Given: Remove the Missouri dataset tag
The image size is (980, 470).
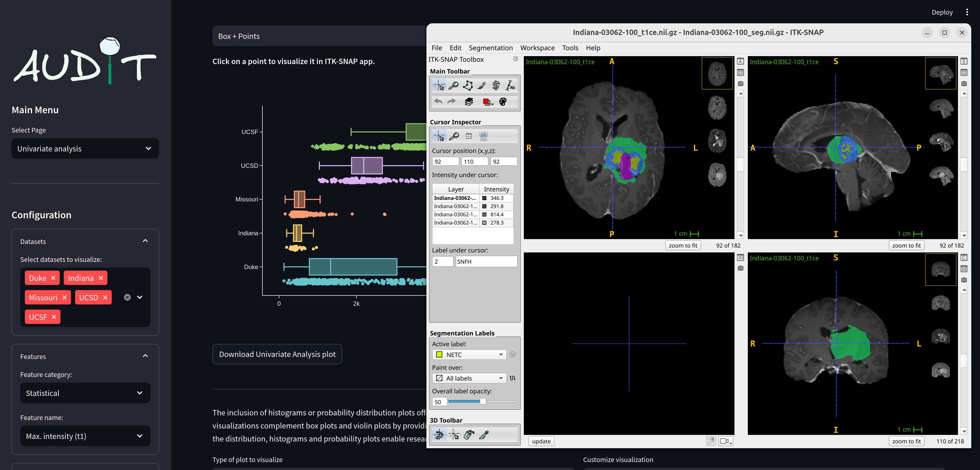Looking at the screenshot, I should [x=64, y=298].
